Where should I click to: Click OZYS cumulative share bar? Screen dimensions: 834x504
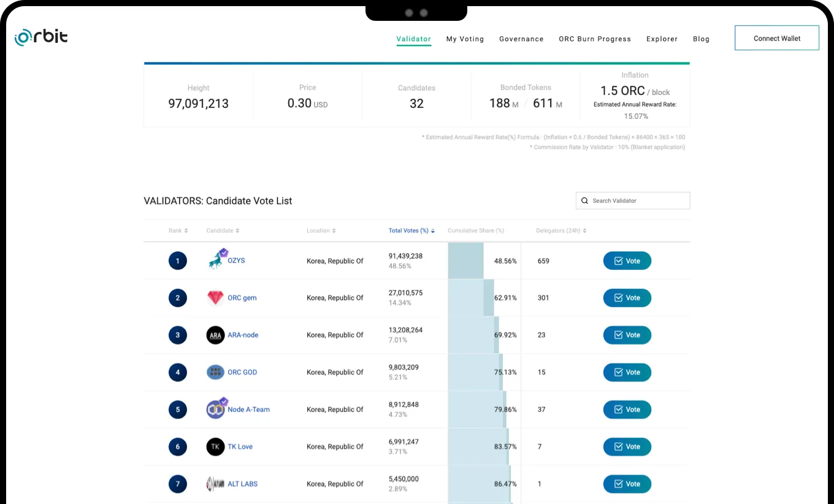(x=465, y=261)
